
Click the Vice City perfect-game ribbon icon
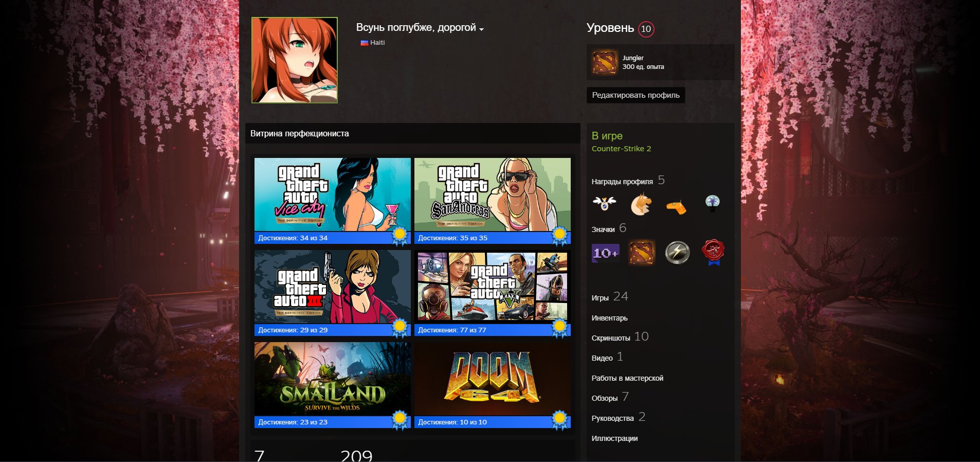click(x=400, y=236)
